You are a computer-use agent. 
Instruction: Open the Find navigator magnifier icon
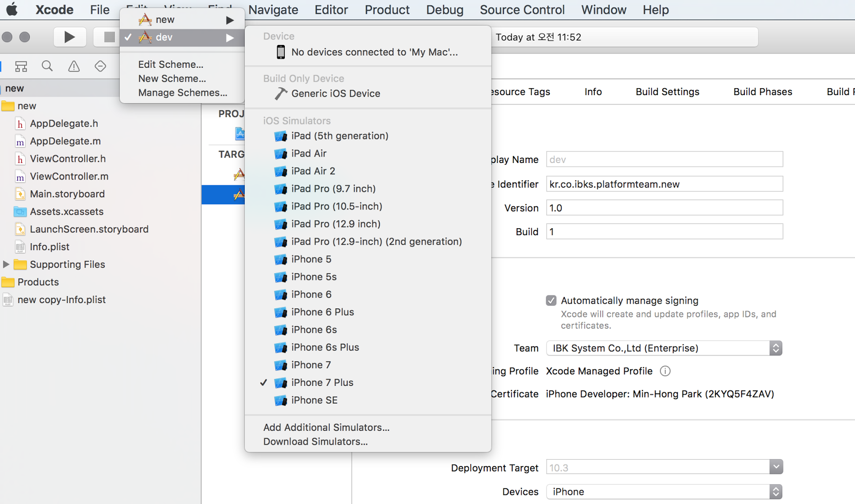pyautogui.click(x=47, y=66)
